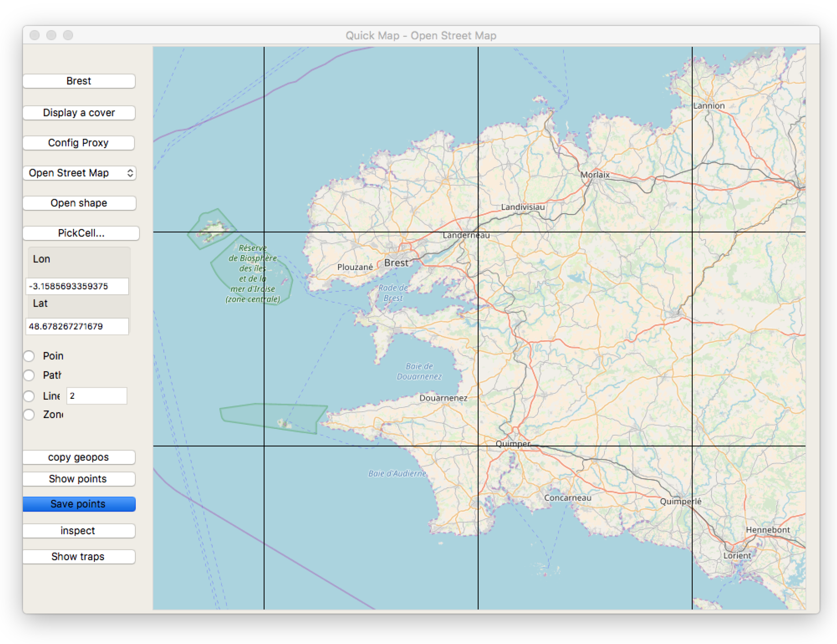Screen dimensions: 837x644
Task: Click the Brest city label on map
Action: click(396, 263)
